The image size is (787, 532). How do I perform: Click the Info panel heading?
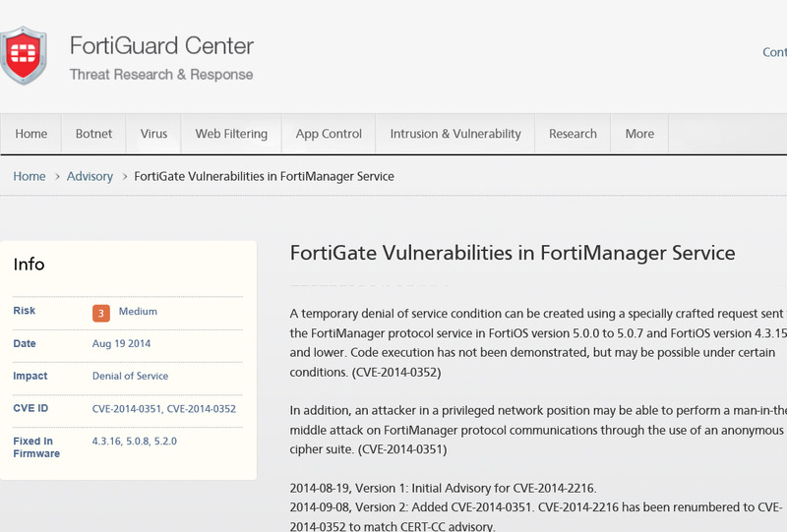pyautogui.click(x=30, y=265)
